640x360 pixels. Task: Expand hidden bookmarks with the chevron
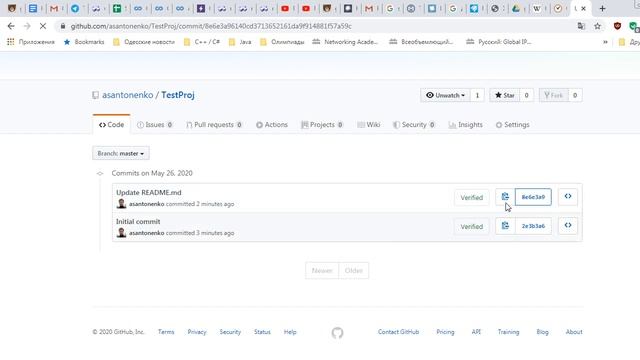(x=605, y=42)
